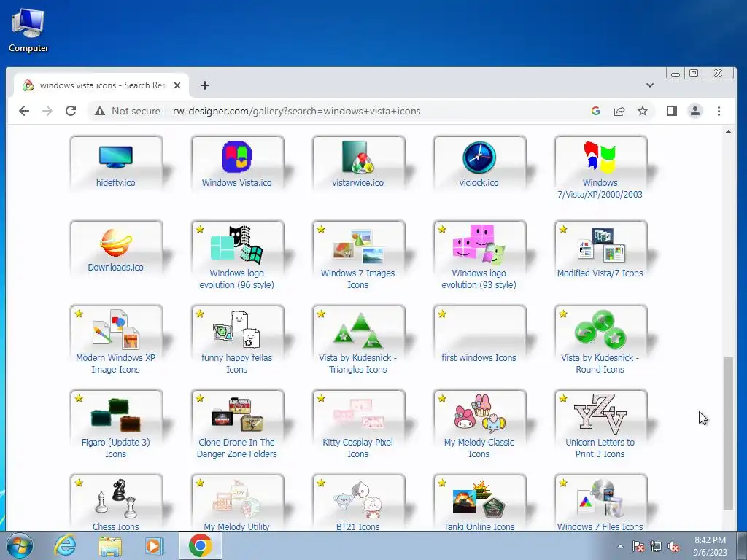
Task: Click the star on first windows Icons
Action: [x=441, y=314]
